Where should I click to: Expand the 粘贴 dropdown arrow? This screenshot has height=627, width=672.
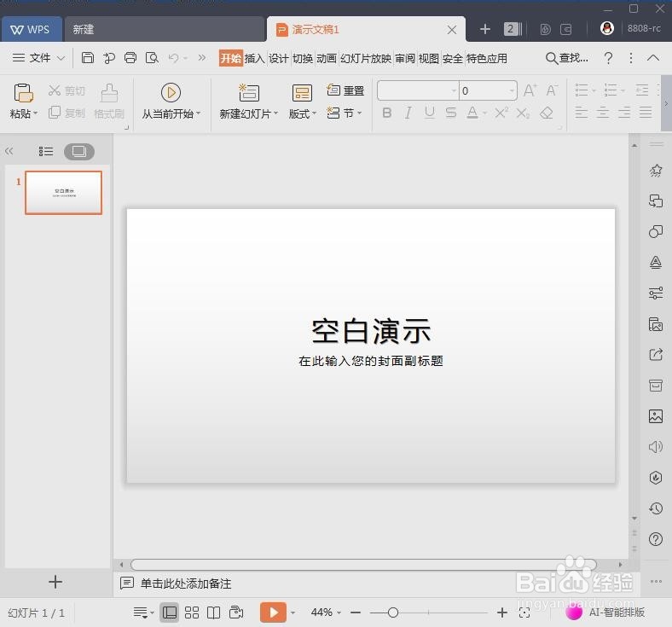point(35,113)
